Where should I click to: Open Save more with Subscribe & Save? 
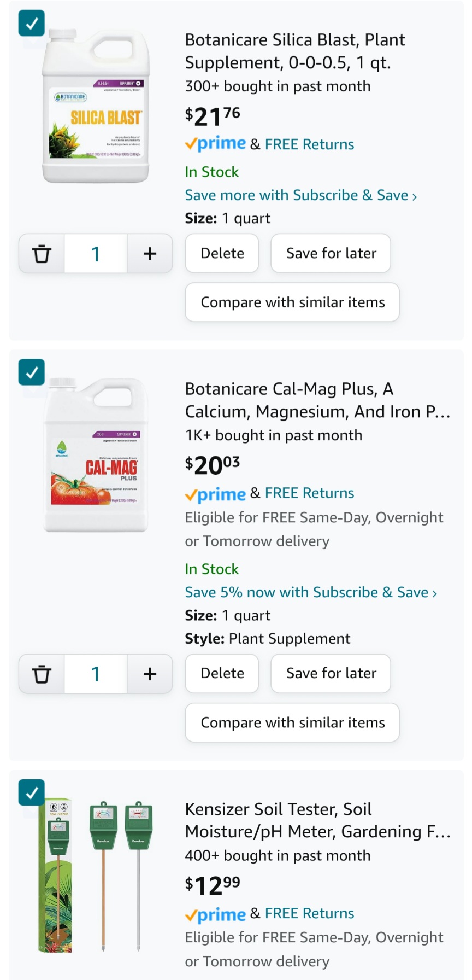300,195
